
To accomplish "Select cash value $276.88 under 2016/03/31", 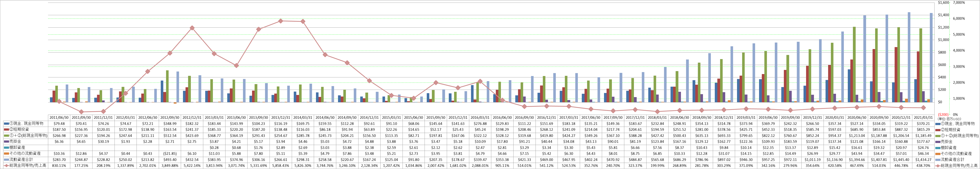I will pos(480,124).
